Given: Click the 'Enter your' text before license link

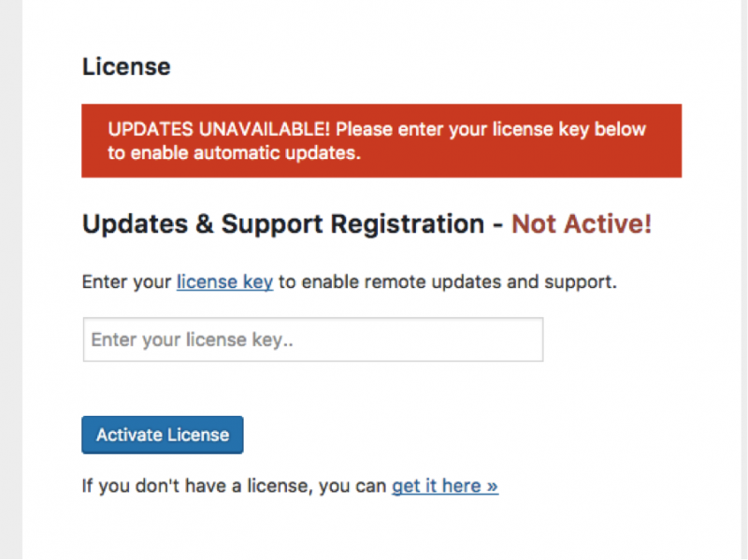Looking at the screenshot, I should (x=126, y=282).
